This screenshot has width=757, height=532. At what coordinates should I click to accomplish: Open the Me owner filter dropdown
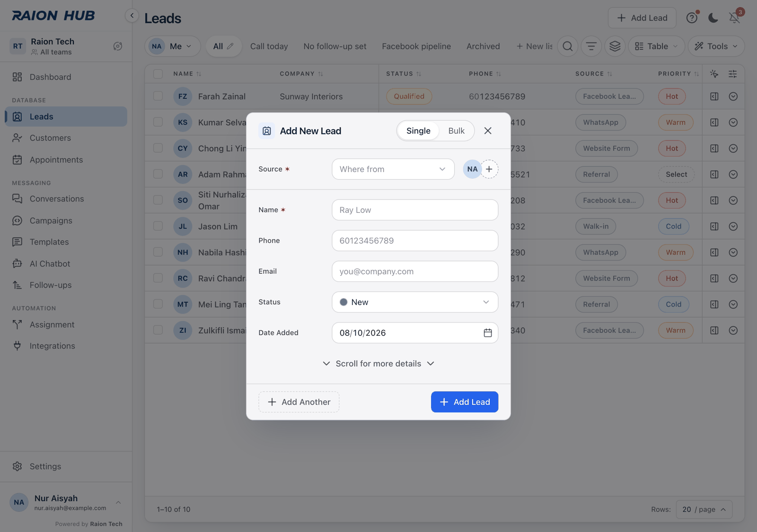pos(173,46)
